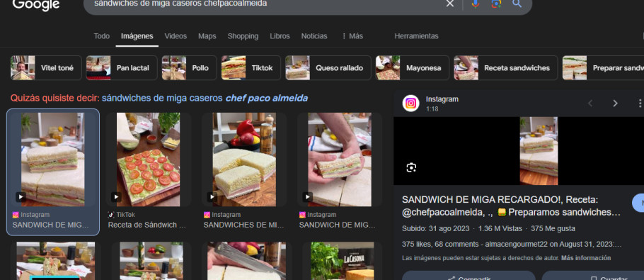Go to next image with right arrow
The image size is (644, 280).
coord(615,103)
